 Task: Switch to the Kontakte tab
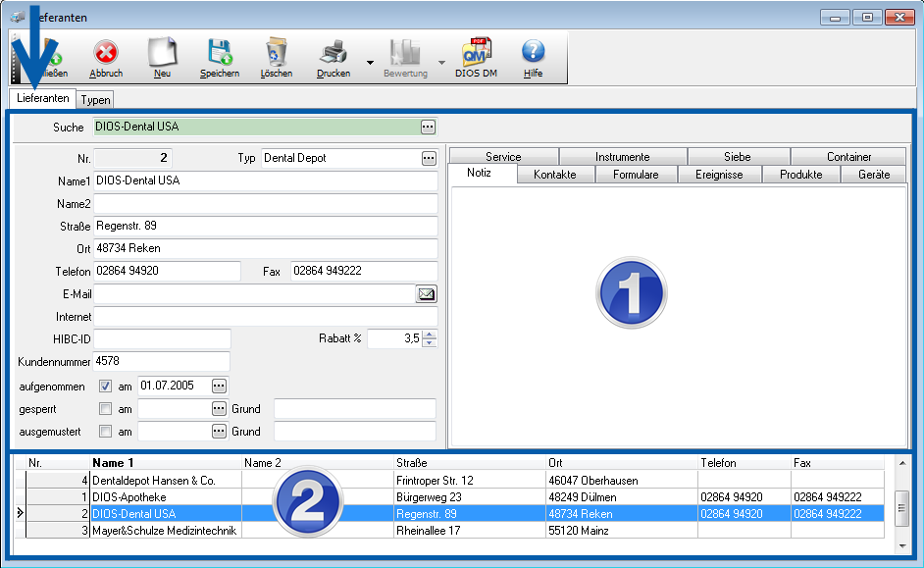coord(555,175)
